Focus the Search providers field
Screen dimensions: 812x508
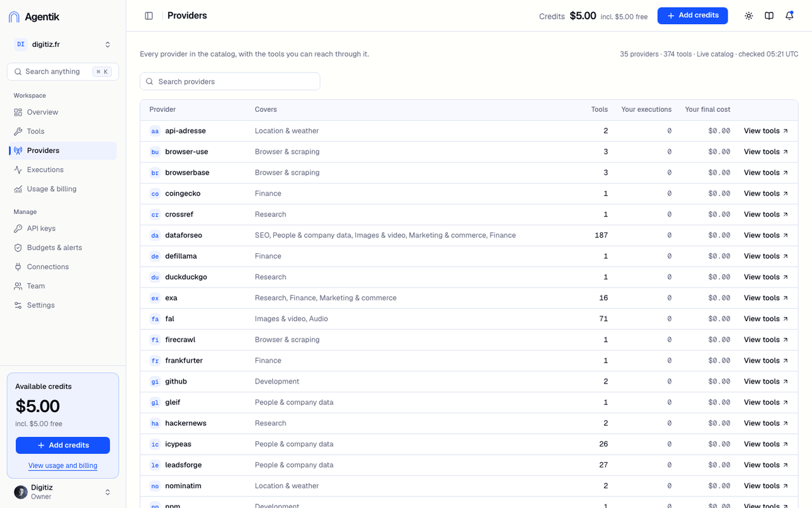pos(230,81)
